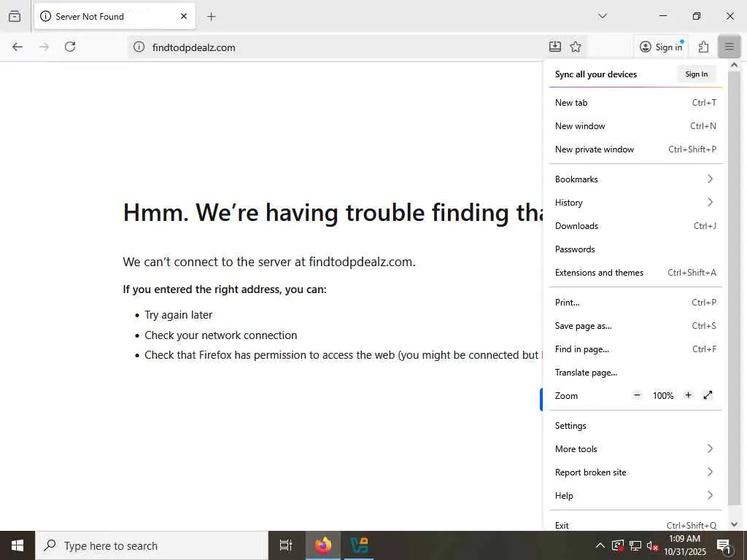Open Passwords from the menu
The image size is (747, 560).
pos(635,249)
